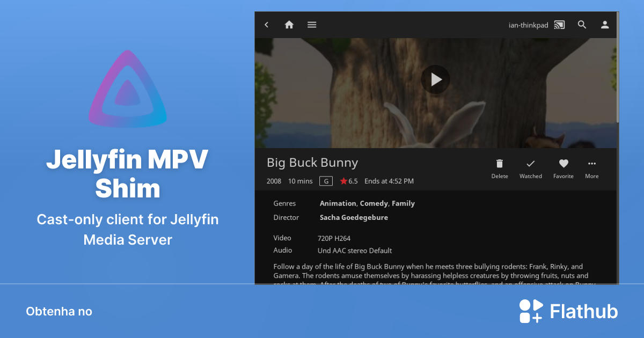Screen dimensions: 644x338
Task: Click the ian-thinkpad cast device label
Action: pyautogui.click(x=528, y=25)
